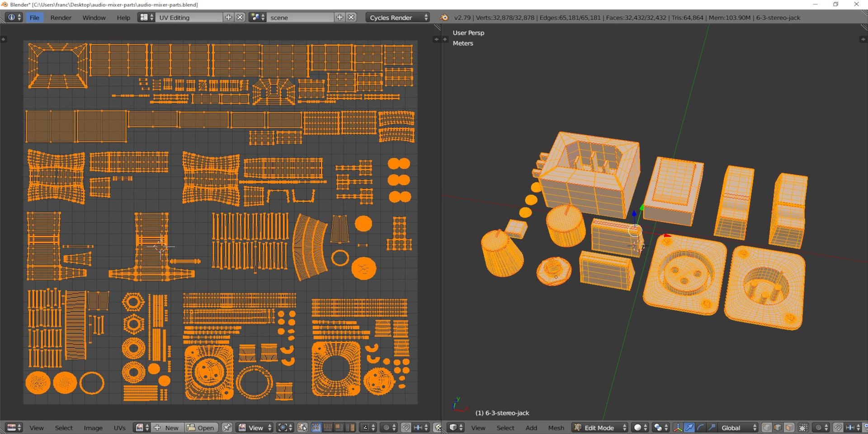Toggle snapping magnet in UV editor

[x=406, y=427]
